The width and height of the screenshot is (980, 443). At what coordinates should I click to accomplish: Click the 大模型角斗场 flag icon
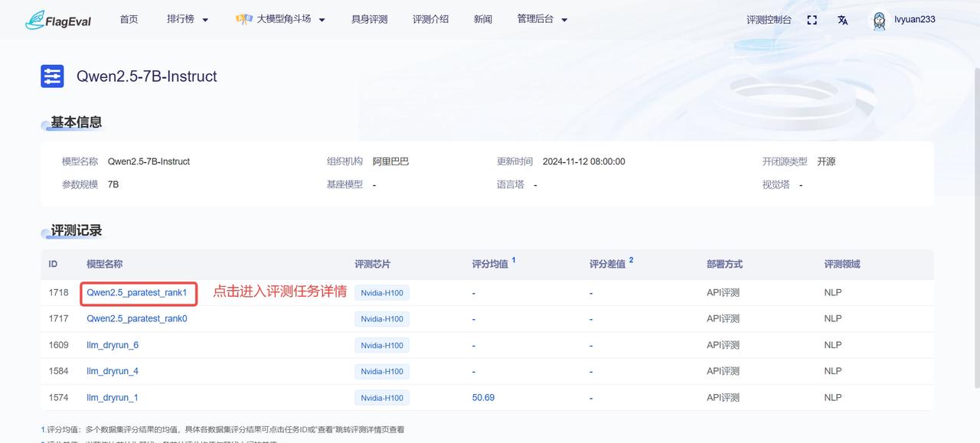pos(243,19)
